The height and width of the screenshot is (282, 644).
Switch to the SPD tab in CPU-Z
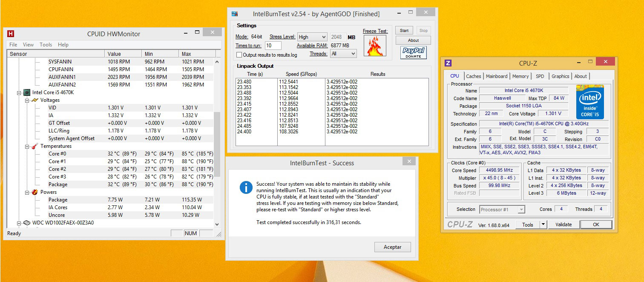click(x=540, y=76)
